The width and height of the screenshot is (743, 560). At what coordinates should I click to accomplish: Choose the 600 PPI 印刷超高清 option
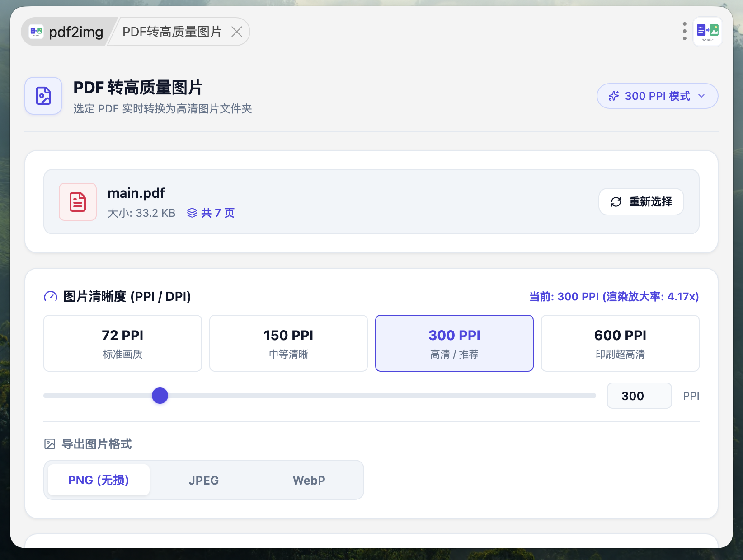coord(620,343)
